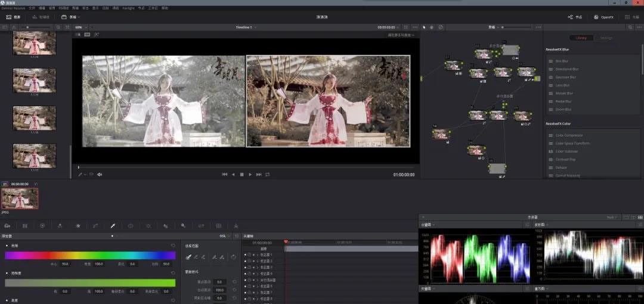Open the Lightbox view button
The image size is (644, 304).
pos(632,17)
